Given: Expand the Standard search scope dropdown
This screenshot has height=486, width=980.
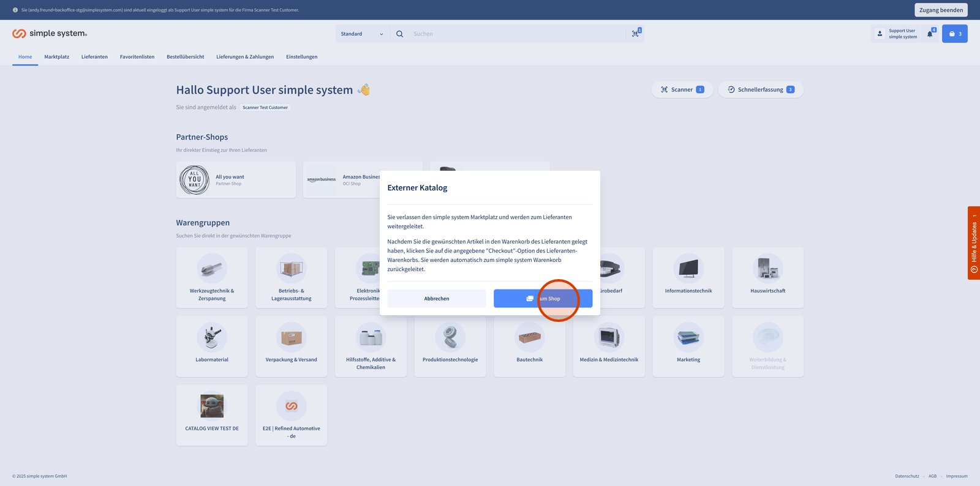Looking at the screenshot, I should tap(362, 34).
